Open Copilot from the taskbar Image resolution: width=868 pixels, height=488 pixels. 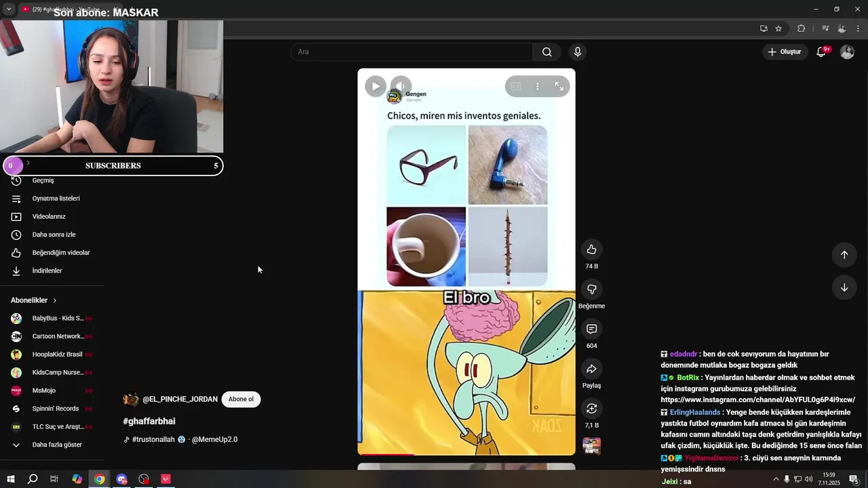pos(77,479)
